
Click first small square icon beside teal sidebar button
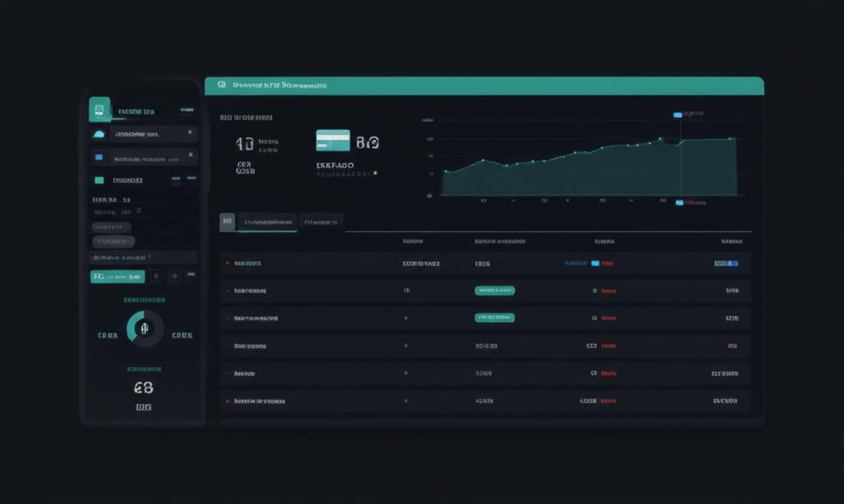[x=156, y=276]
